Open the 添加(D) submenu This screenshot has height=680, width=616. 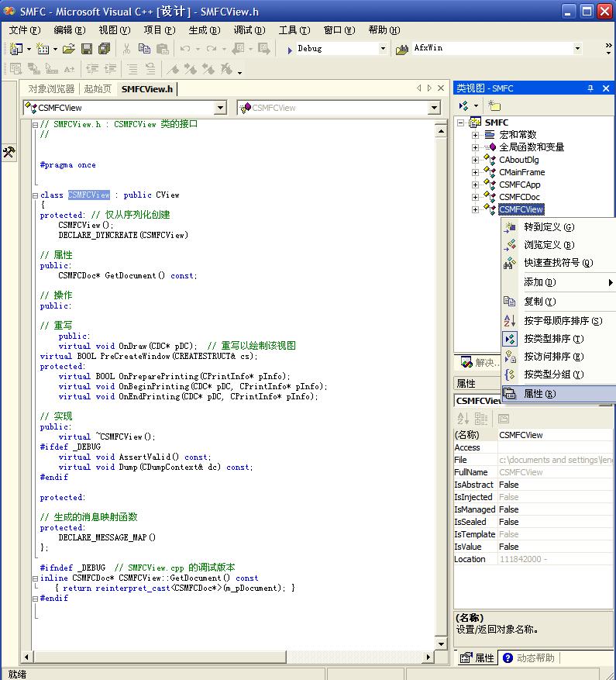[559, 282]
